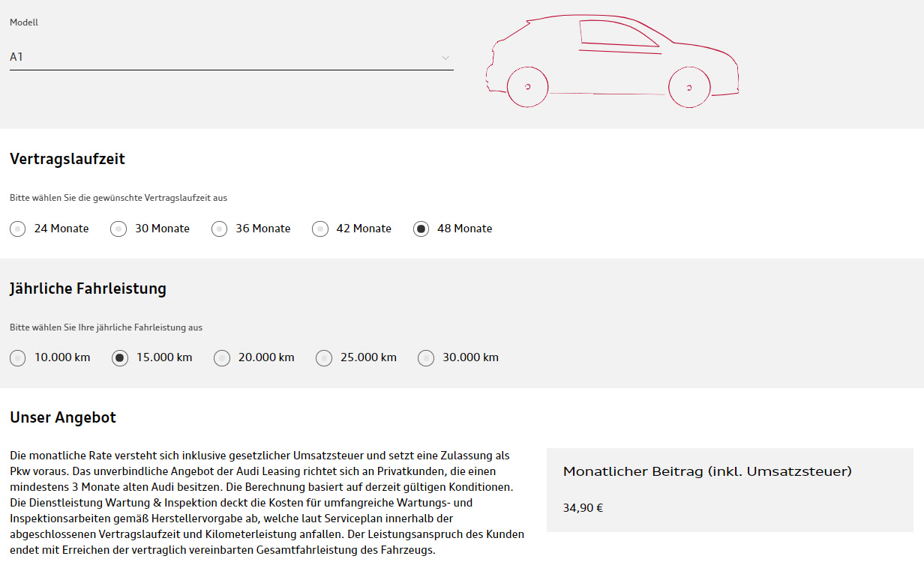This screenshot has width=924, height=568.
Task: Click the chevron arrow of the Modell selector
Action: point(445,58)
